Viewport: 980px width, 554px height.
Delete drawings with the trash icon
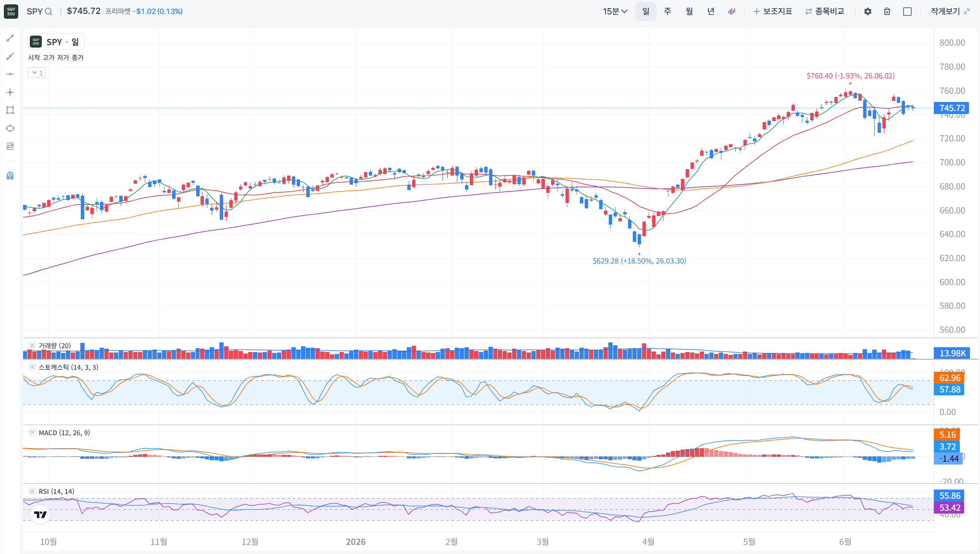pos(887,12)
